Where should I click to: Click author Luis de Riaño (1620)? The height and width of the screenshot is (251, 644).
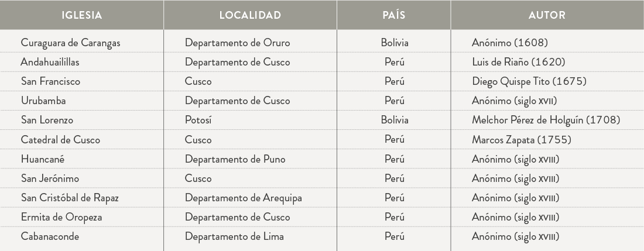click(518, 62)
